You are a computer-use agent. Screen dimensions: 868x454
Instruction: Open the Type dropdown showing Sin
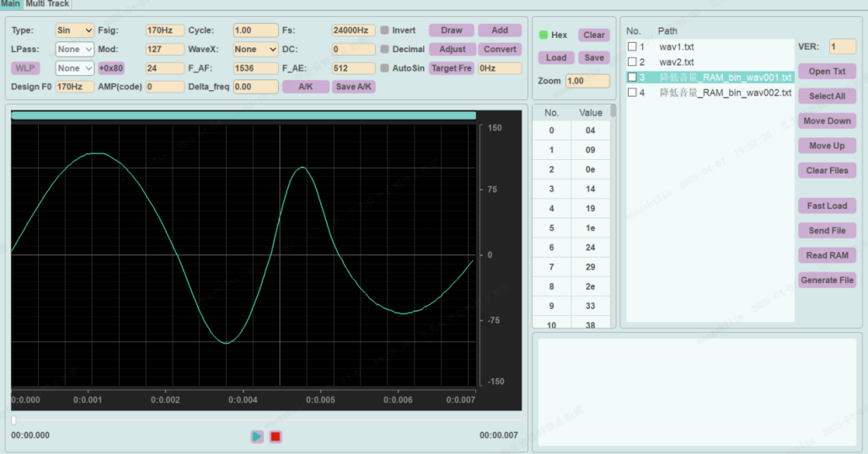coord(75,30)
